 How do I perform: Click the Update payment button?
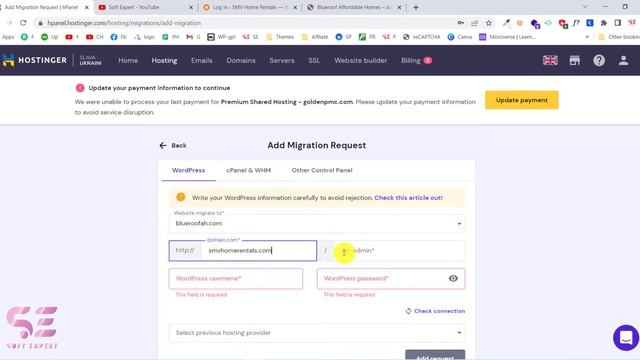tap(522, 100)
